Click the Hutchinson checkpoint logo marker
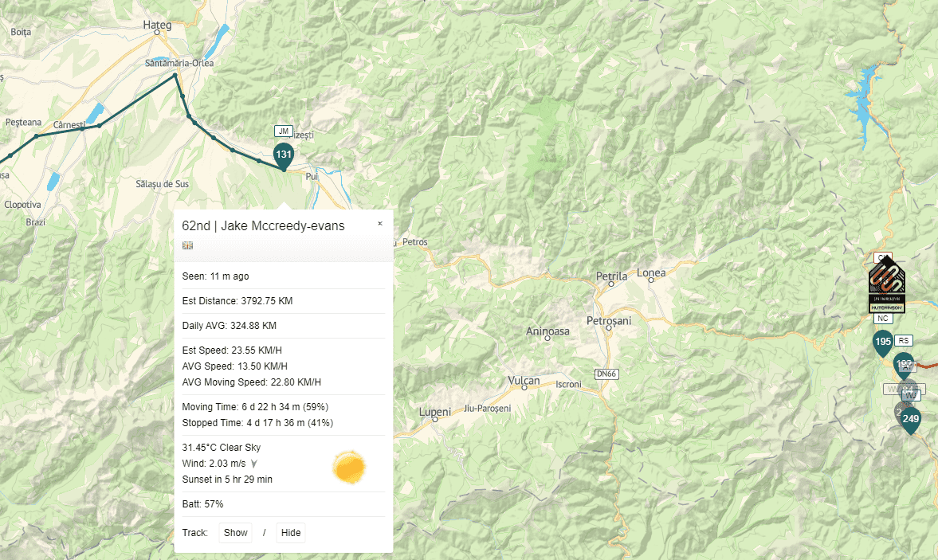Screen dimensions: 938x560 (886, 284)
